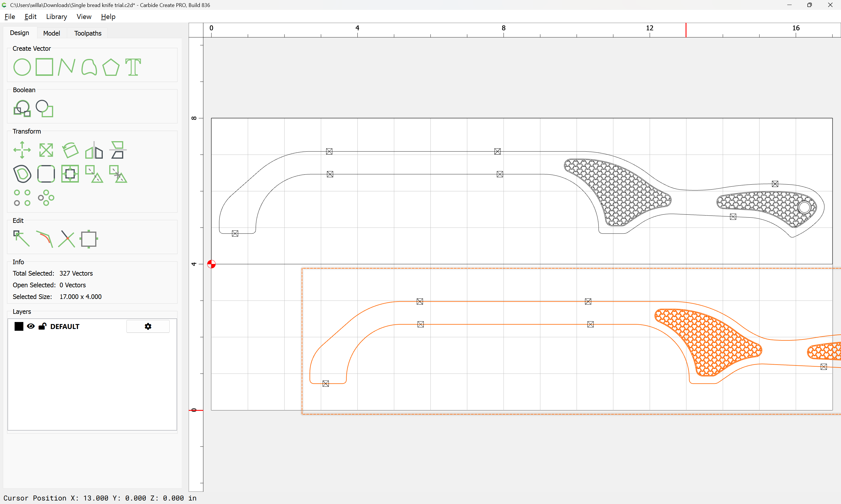
Task: Toggle DEFAULT layer visibility eye
Action: [31, 326]
